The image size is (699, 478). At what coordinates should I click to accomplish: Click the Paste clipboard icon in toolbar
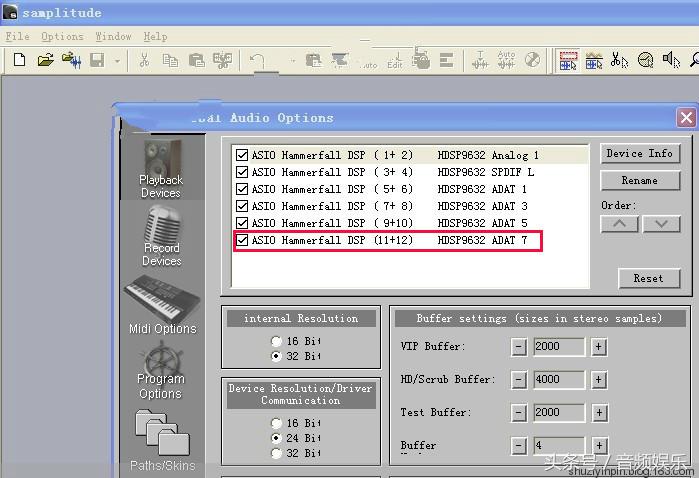pos(196,60)
